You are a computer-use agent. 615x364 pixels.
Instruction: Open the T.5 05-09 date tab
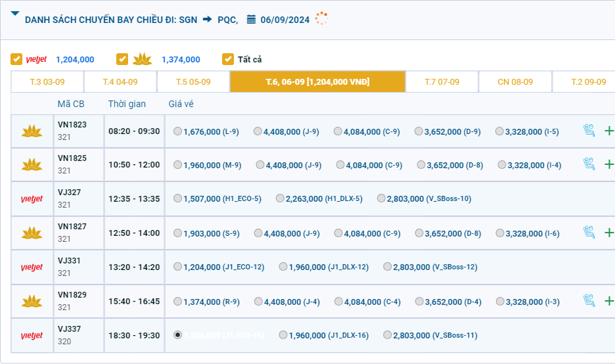(193, 82)
